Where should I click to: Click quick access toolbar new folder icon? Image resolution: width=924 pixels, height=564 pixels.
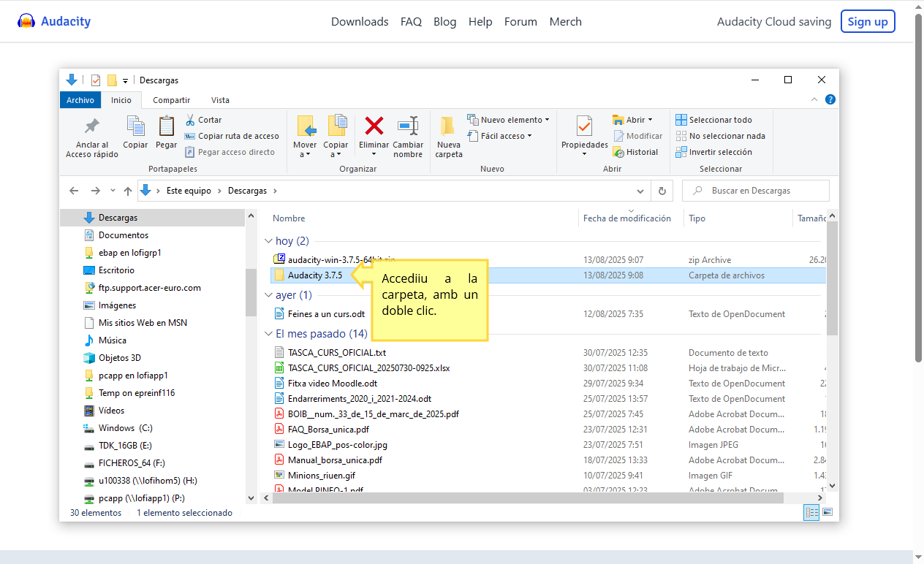point(112,80)
